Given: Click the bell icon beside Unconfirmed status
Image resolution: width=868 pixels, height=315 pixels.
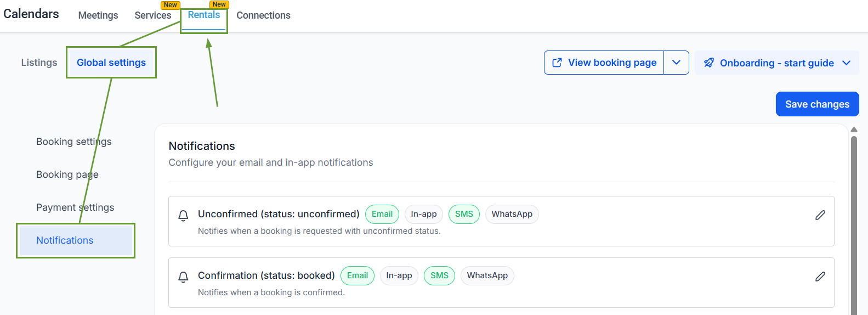Looking at the screenshot, I should click(x=184, y=216).
